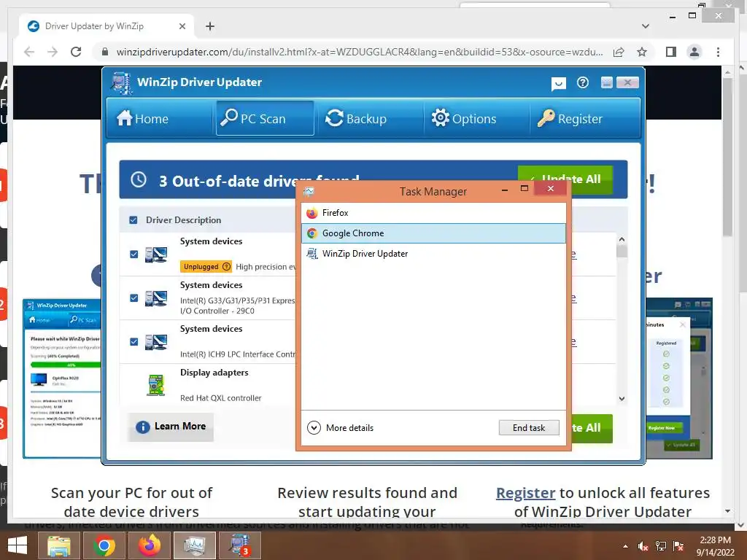Open File Explorer from taskbar
The width and height of the screenshot is (747, 560).
58,545
